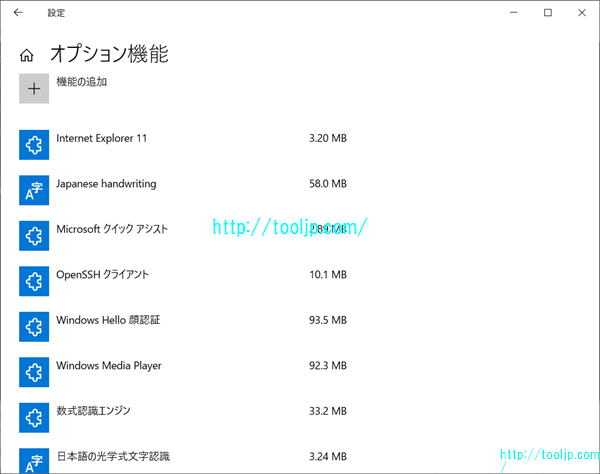
Task: Click the plus icon to add a feature
Action: click(x=34, y=88)
